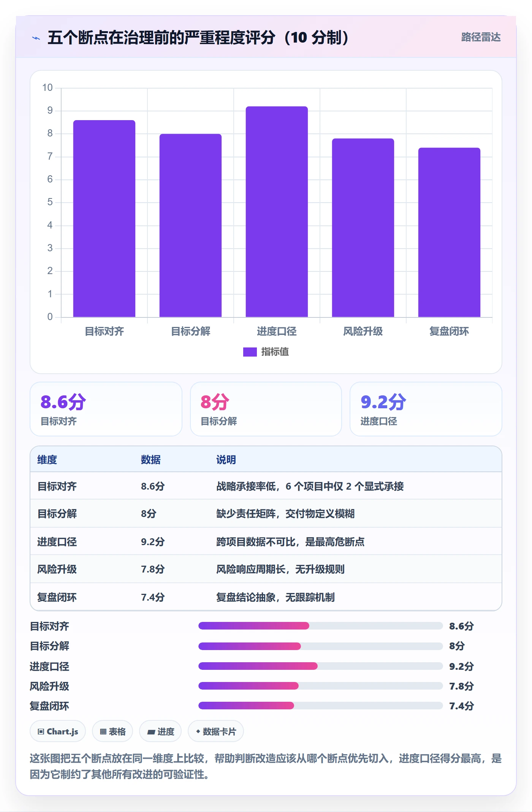Click the 风险升级 bar in chart
Screen dimensions: 532x812
point(363,228)
